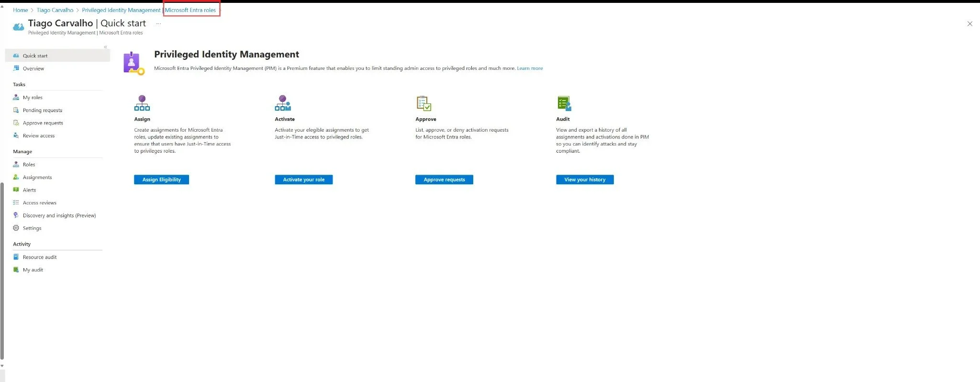Open the ellipsis menu beside Quick start
The width and height of the screenshot is (980, 382).
coord(158,23)
